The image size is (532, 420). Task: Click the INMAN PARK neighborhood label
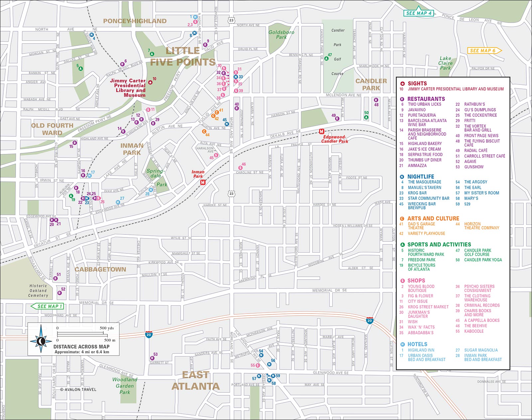click(x=132, y=149)
